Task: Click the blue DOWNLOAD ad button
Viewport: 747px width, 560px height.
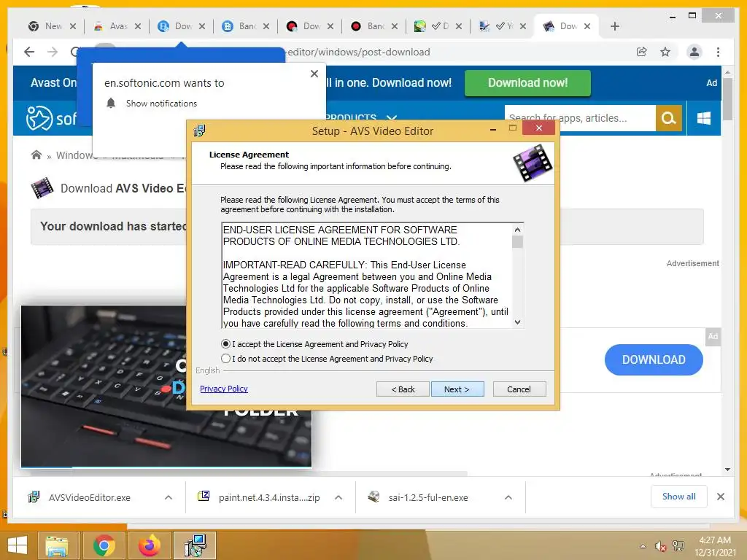Action: [653, 359]
